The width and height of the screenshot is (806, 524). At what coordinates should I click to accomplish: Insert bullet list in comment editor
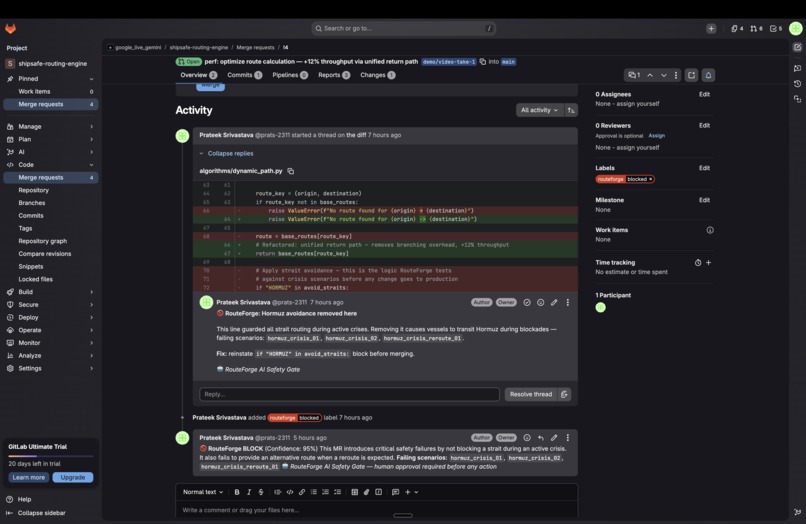(x=314, y=492)
